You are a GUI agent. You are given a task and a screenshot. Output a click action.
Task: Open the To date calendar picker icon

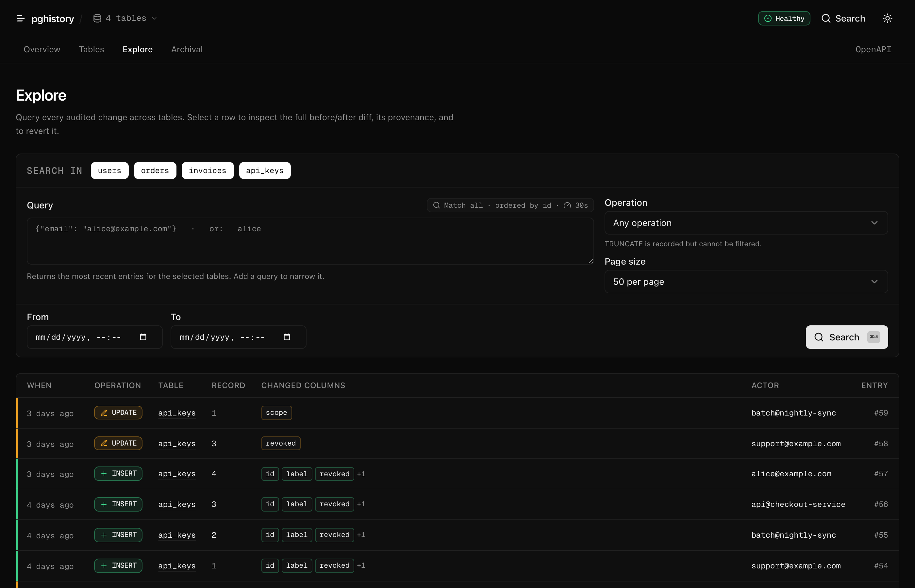[x=287, y=337]
